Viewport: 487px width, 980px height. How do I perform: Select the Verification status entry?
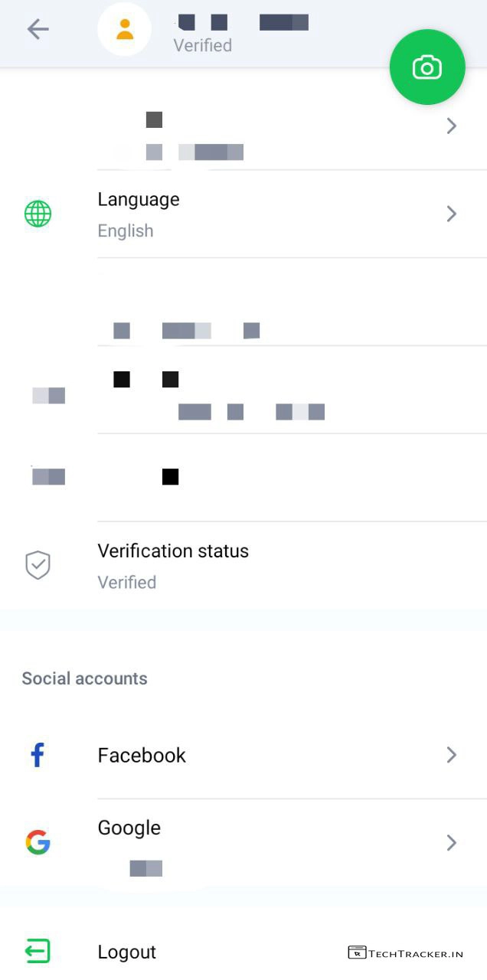pyautogui.click(x=173, y=551)
